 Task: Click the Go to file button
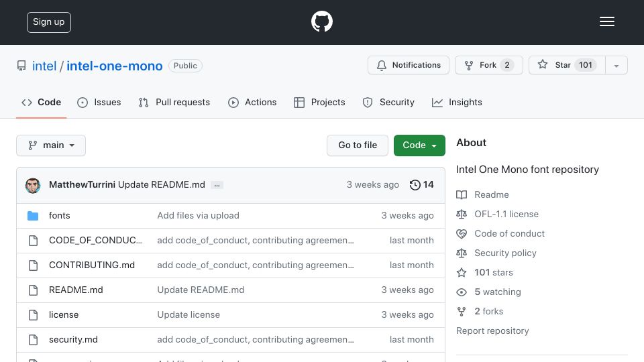click(358, 145)
